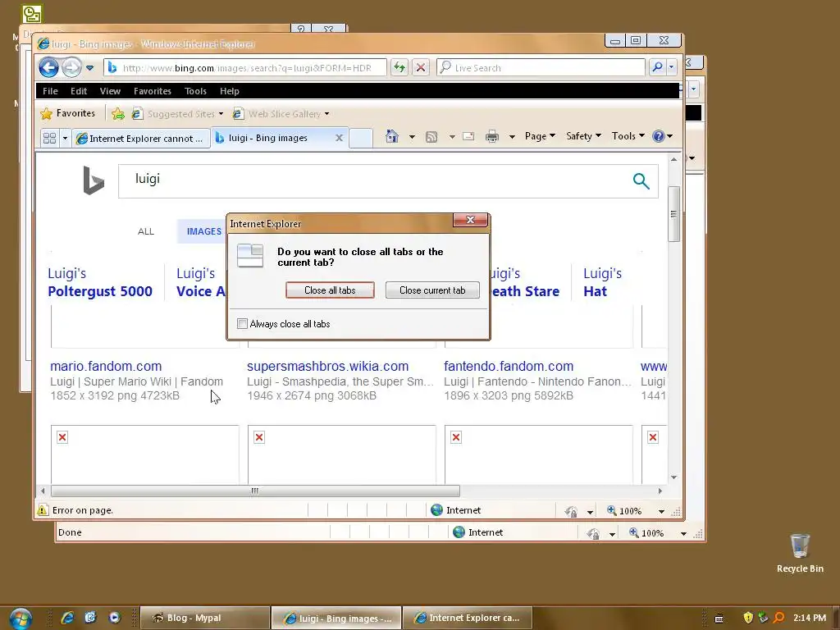Click Internet Explorer quick launch icon

tap(67, 618)
